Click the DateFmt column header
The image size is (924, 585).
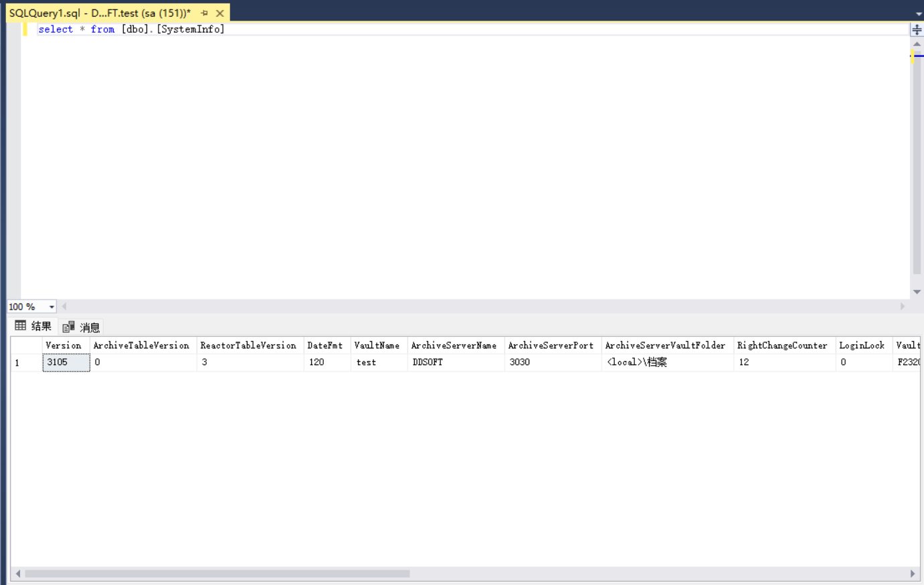[x=327, y=346]
